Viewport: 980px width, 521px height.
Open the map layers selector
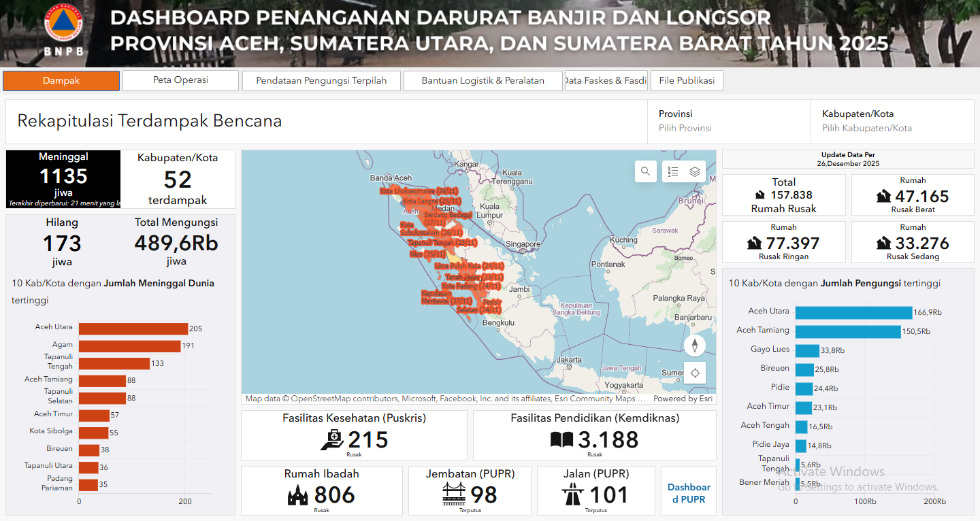click(x=695, y=171)
